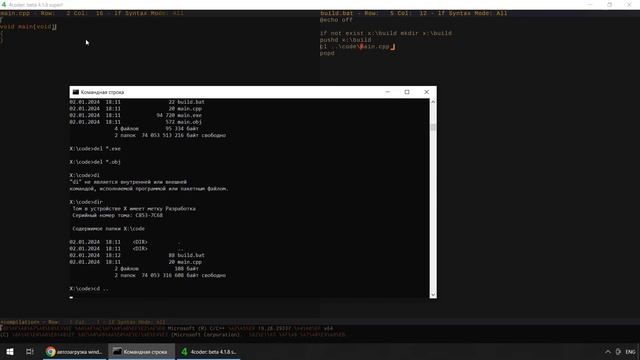640x360 pixels.
Task: Click the 'X:\code>cd ..' console line
Action: (x=89, y=289)
